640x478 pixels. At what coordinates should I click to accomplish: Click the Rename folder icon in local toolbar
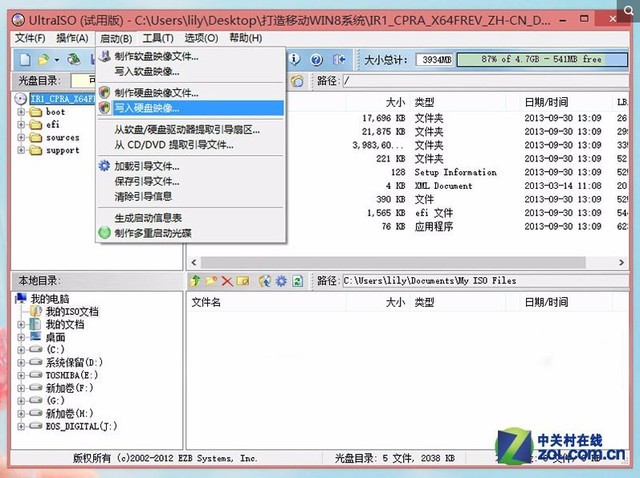(243, 281)
